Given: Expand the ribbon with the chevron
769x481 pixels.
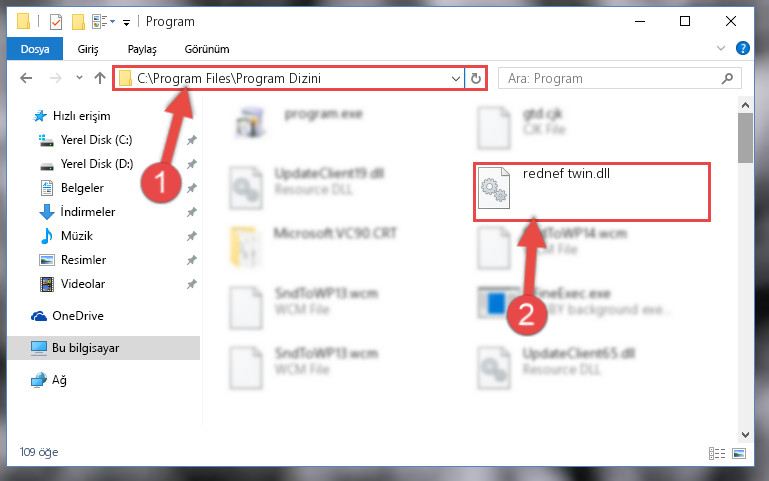Looking at the screenshot, I should 720,48.
